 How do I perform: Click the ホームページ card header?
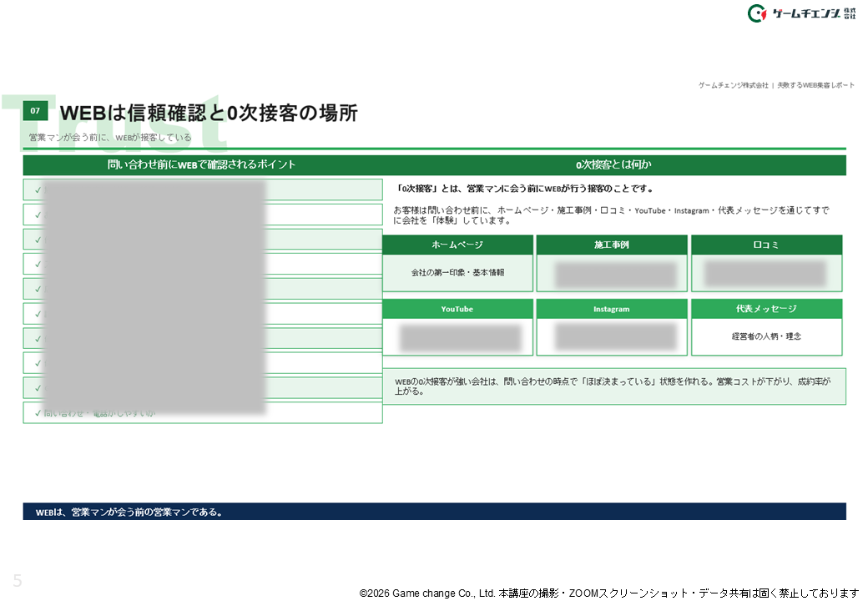pyautogui.click(x=457, y=245)
